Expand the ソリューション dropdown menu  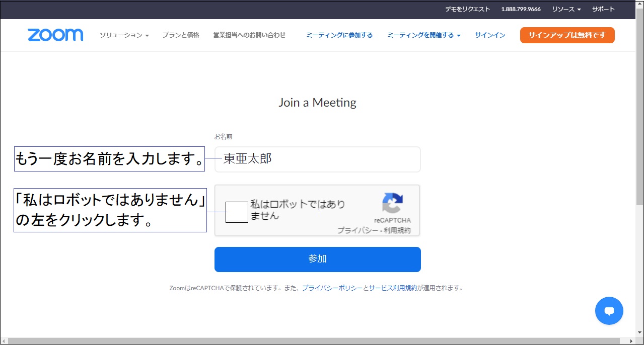click(x=124, y=35)
